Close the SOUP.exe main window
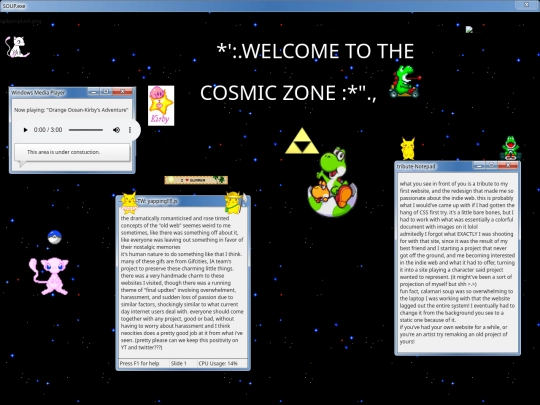This screenshot has width=540, height=405. pos(526,5)
